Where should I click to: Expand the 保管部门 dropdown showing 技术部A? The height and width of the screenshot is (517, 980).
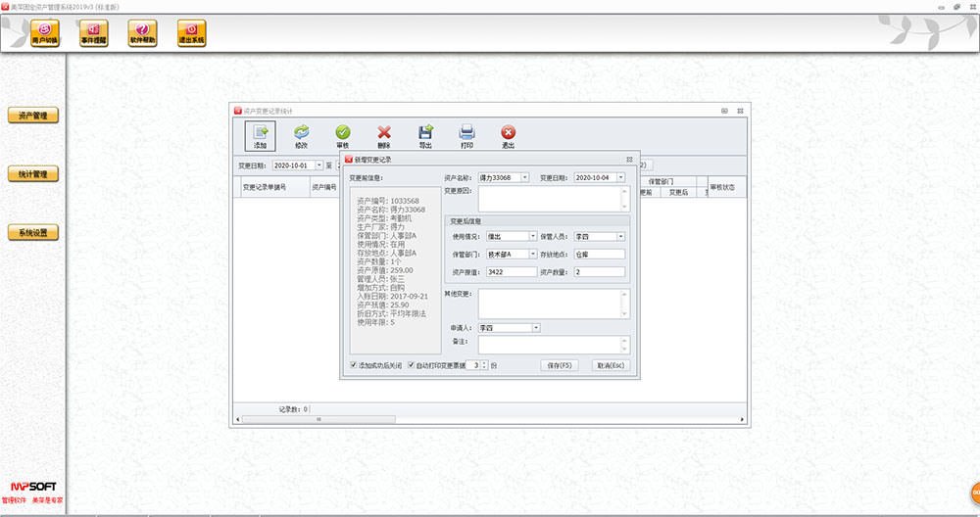[533, 255]
